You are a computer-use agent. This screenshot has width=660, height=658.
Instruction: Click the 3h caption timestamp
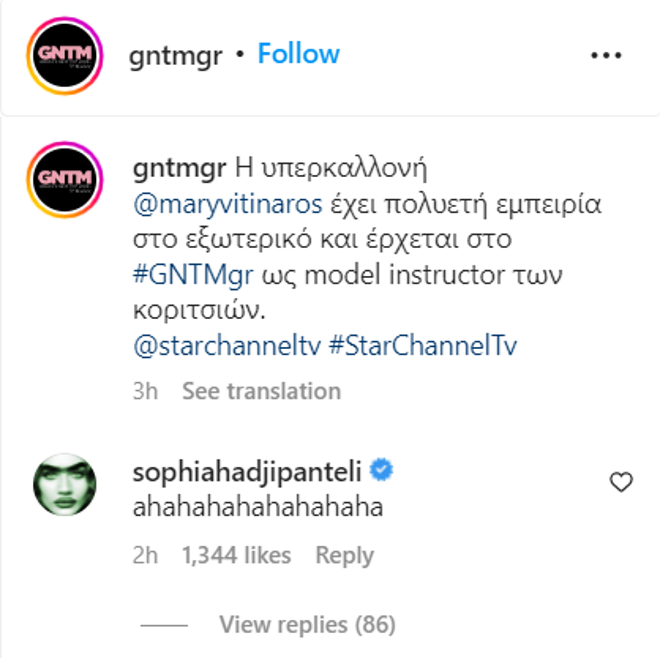pyautogui.click(x=145, y=391)
